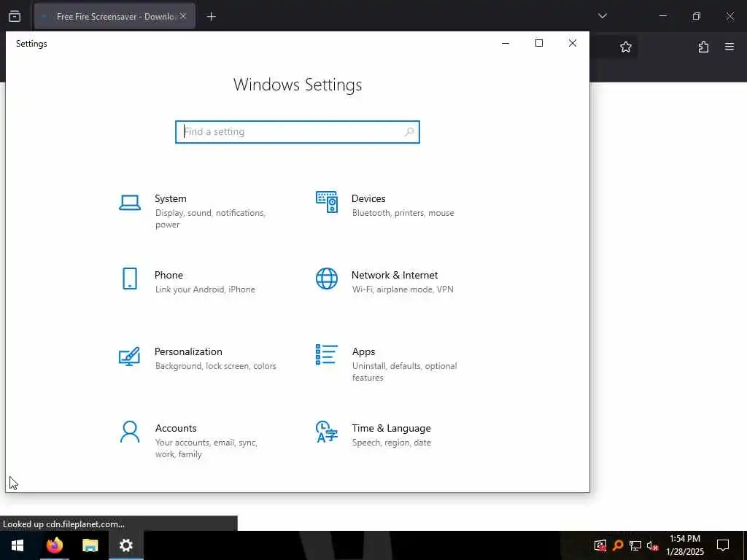Viewport: 747px width, 560px height.
Task: Open the Devices keyboard and speaker icon
Action: (x=327, y=202)
